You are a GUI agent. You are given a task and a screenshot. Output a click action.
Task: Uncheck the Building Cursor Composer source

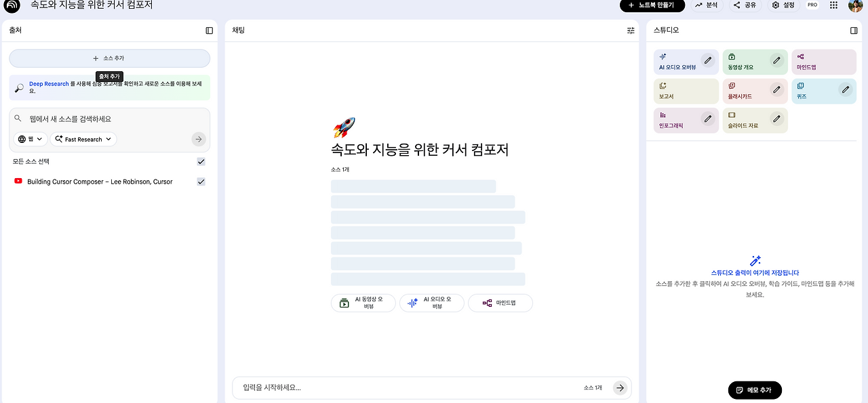click(x=201, y=182)
